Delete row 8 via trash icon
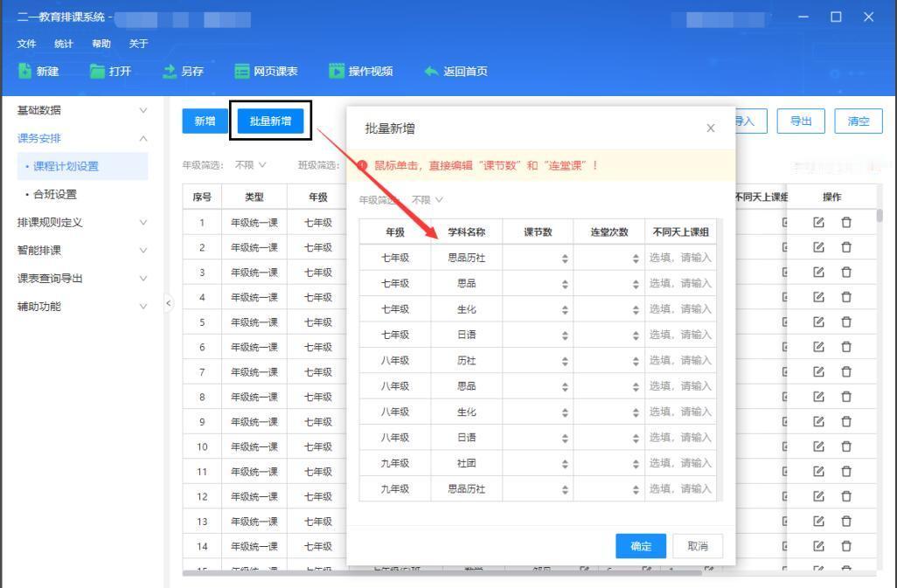The image size is (897, 588). coord(846,397)
